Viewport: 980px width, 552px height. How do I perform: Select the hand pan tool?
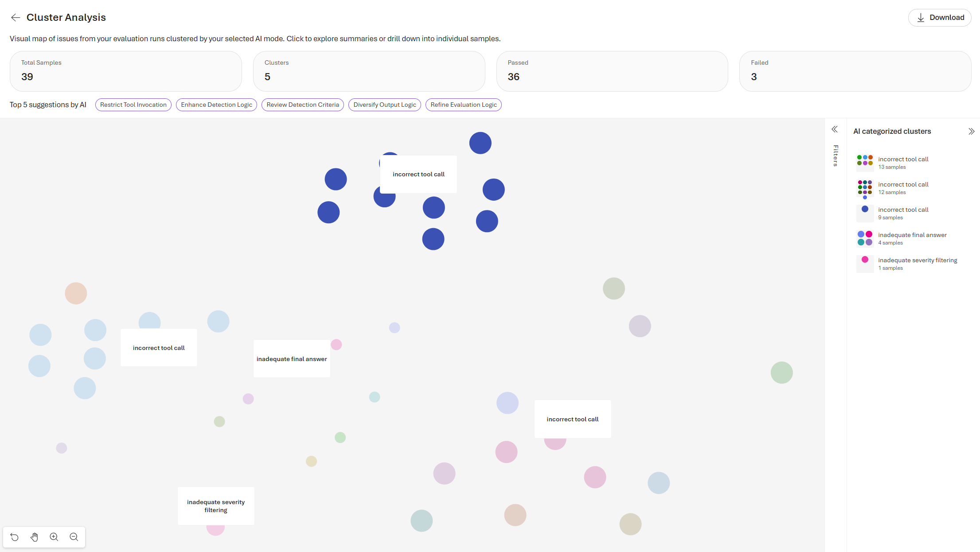click(x=34, y=536)
